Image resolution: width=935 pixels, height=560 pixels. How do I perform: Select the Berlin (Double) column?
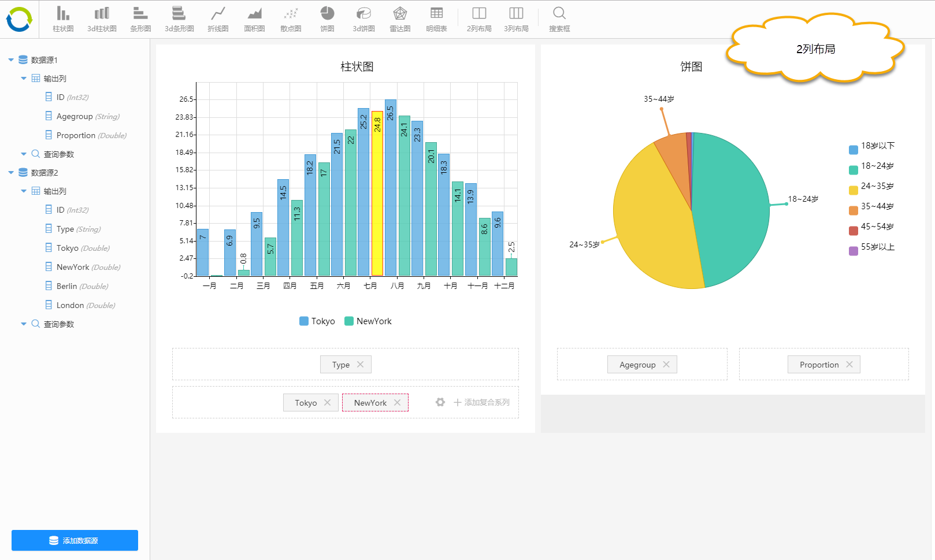[x=77, y=286]
